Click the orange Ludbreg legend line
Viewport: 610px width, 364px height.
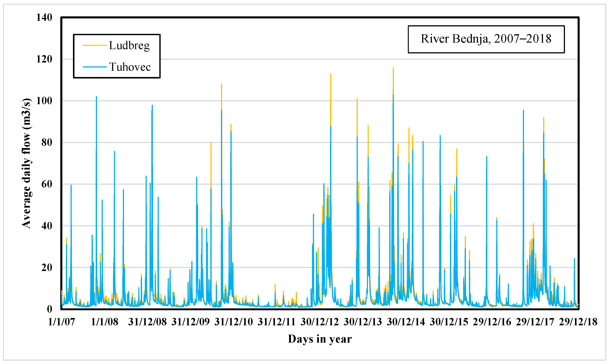[x=95, y=46]
